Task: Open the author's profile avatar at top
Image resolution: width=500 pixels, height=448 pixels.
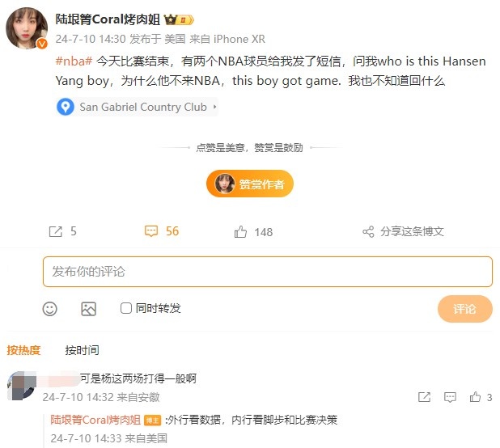Action: tap(27, 28)
